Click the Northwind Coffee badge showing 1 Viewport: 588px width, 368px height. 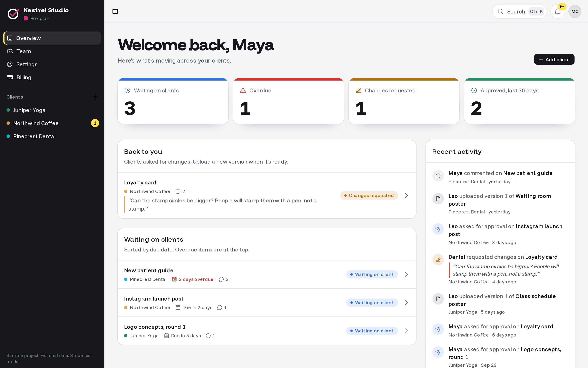click(x=95, y=123)
